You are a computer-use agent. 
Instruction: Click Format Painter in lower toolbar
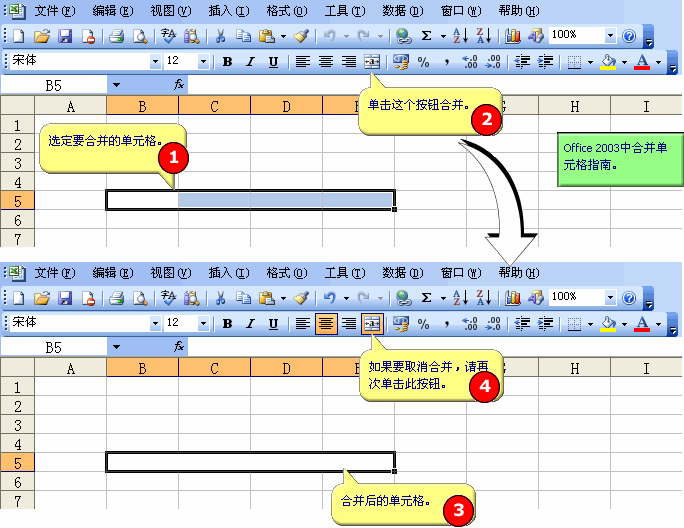[300, 297]
